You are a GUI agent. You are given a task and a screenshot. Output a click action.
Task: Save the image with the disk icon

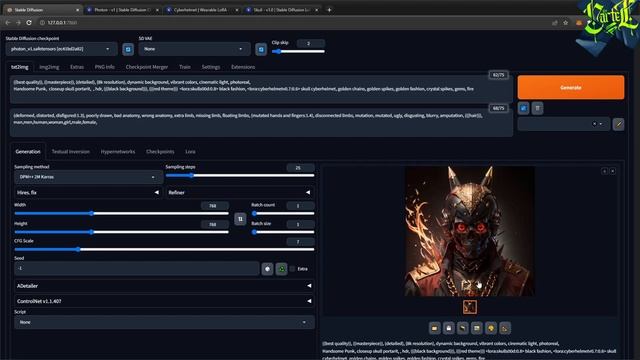449,328
